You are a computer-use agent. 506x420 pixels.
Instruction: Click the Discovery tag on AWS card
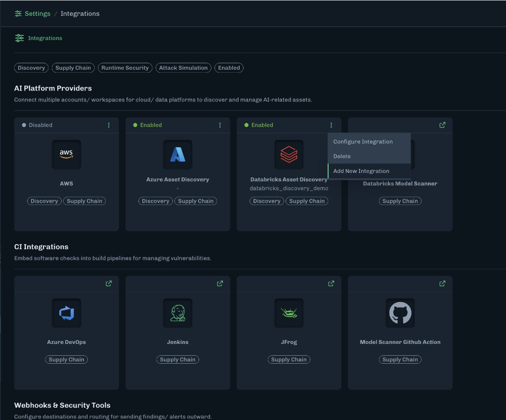click(x=44, y=201)
